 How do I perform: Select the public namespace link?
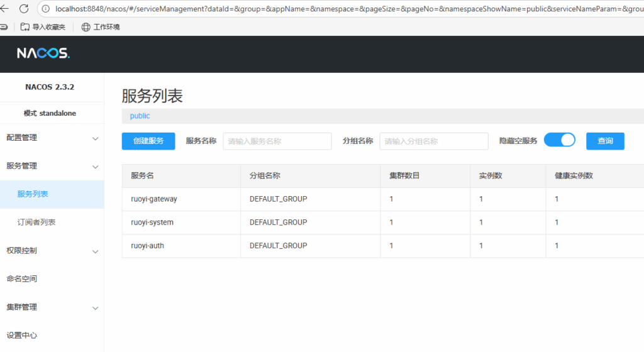tap(140, 116)
